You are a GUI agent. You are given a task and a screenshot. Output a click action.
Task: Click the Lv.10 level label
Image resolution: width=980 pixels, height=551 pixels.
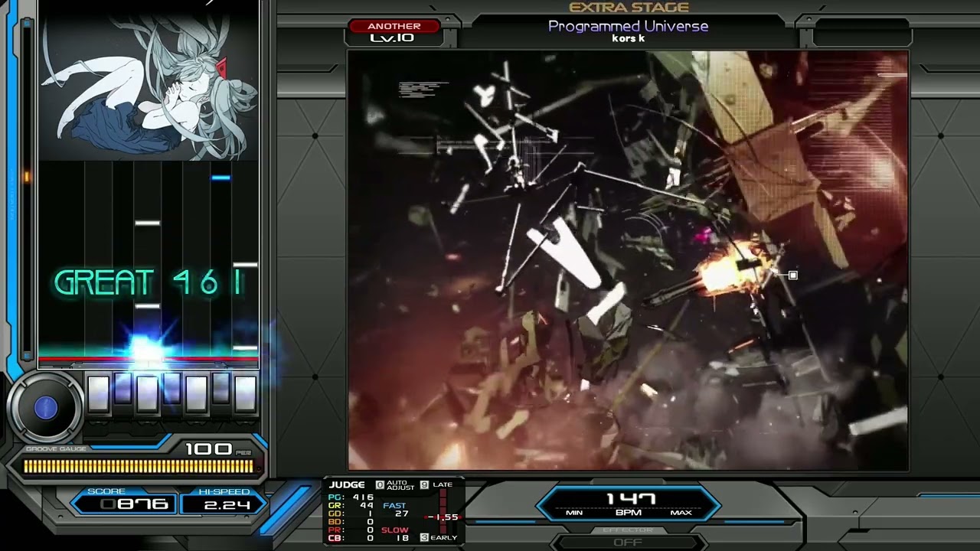(392, 37)
